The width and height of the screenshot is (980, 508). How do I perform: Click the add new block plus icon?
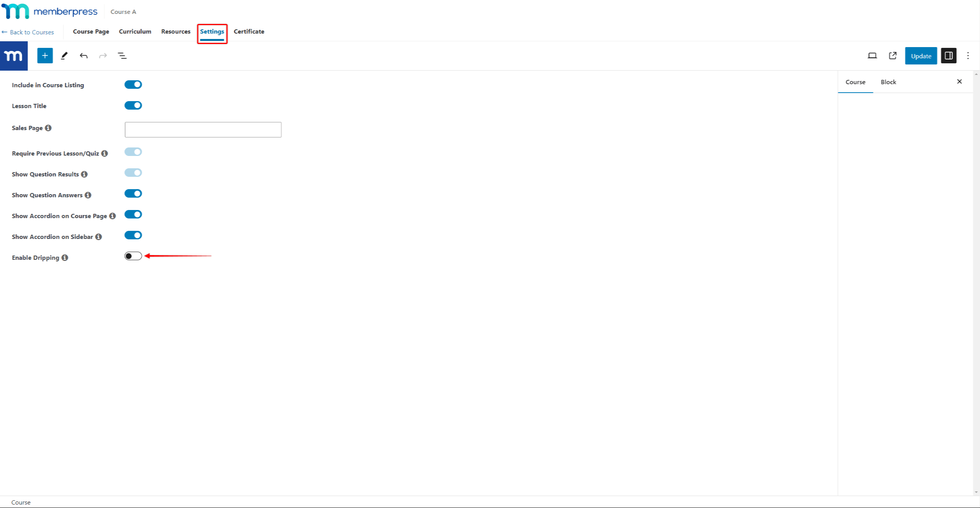(45, 55)
